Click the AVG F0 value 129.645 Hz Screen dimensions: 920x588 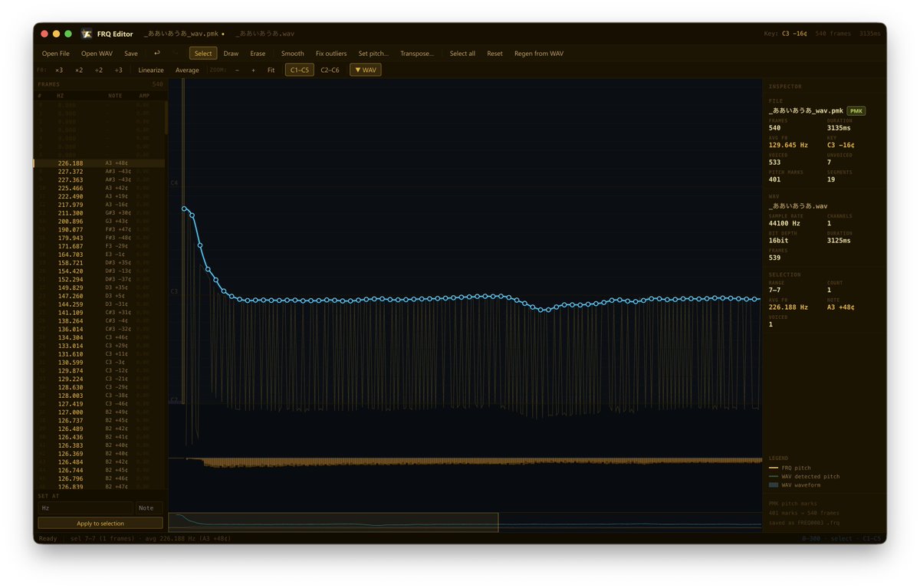(788, 145)
